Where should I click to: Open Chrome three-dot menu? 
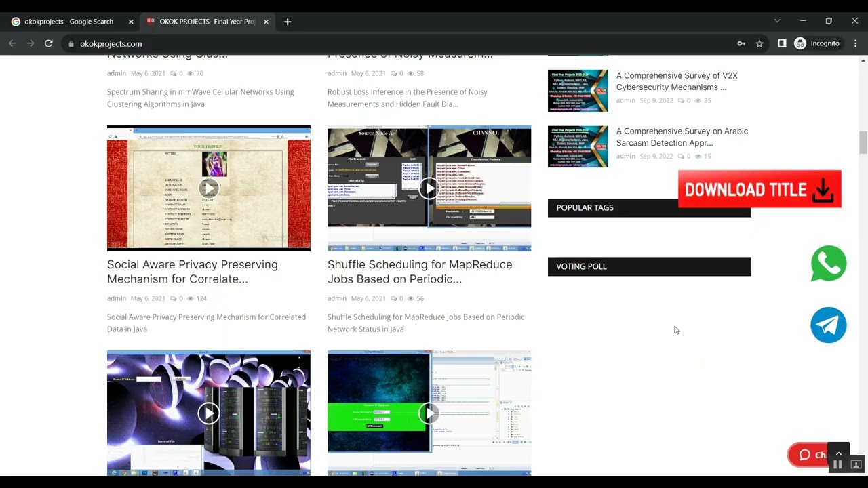[x=856, y=43]
